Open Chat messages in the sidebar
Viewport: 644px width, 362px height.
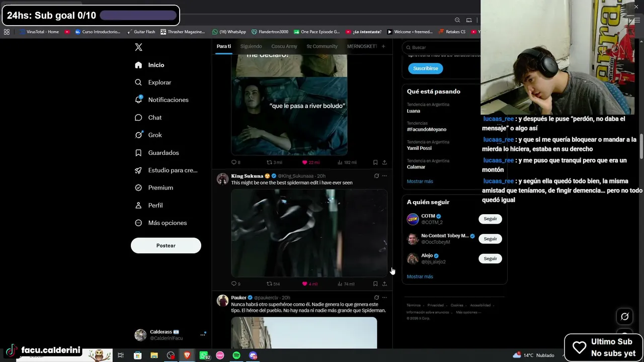coord(148,117)
